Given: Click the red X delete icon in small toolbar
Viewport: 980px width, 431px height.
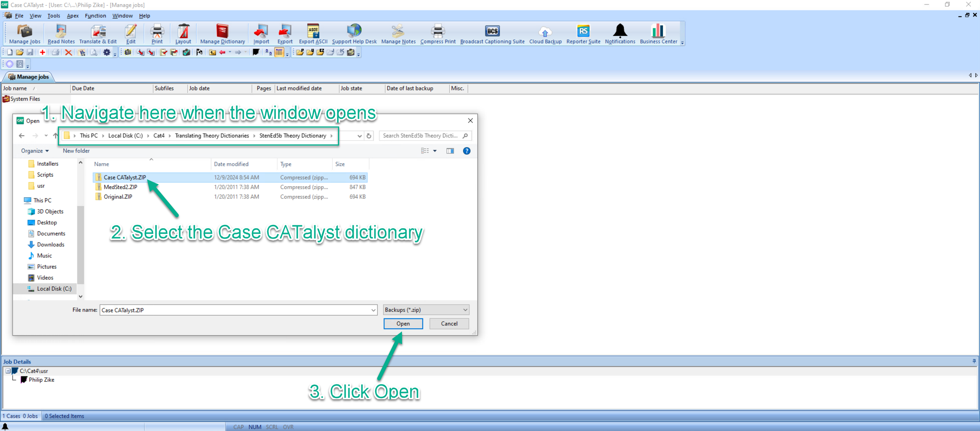Looking at the screenshot, I should [68, 52].
